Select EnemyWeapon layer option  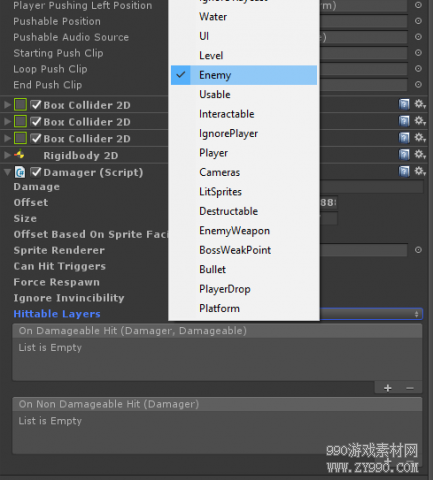click(x=244, y=231)
